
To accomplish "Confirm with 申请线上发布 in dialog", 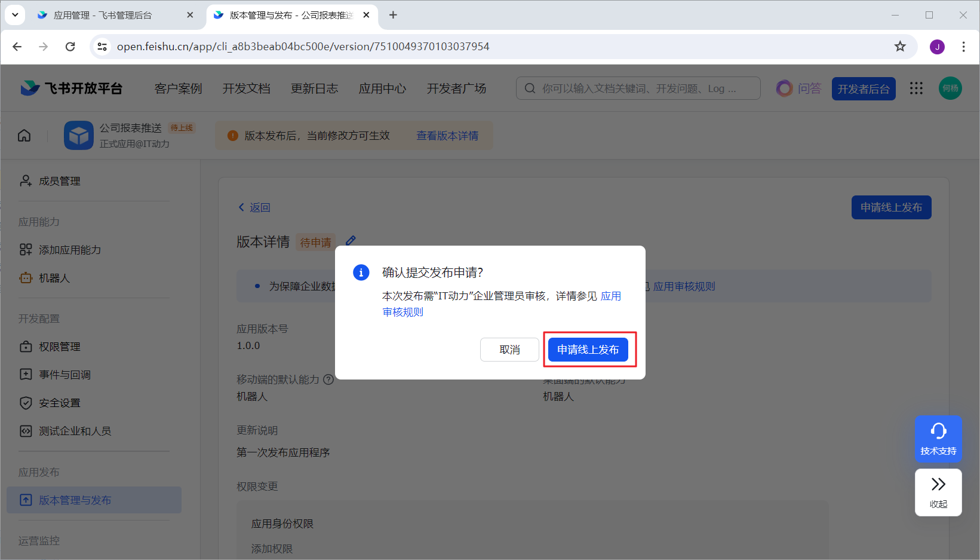I will pos(588,350).
